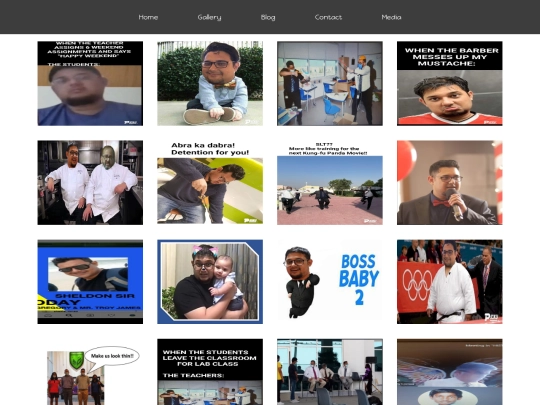View 'When the students leave the classroom' meme

pyautogui.click(x=210, y=372)
